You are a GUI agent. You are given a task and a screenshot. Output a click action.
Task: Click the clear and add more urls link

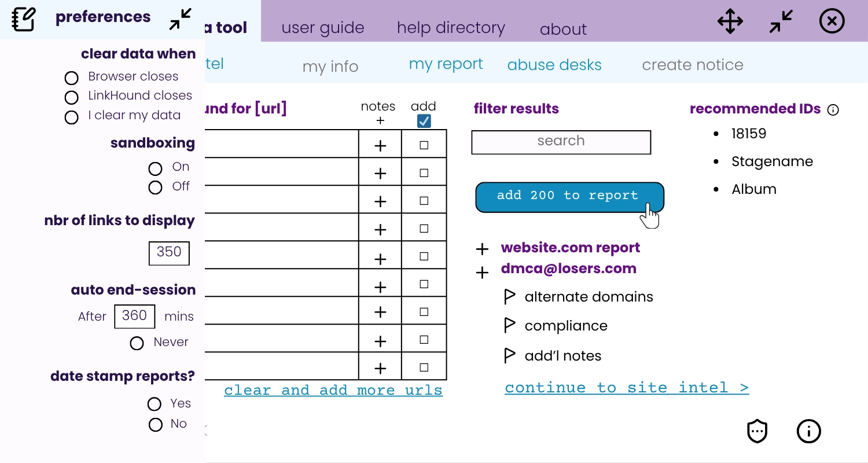click(333, 390)
